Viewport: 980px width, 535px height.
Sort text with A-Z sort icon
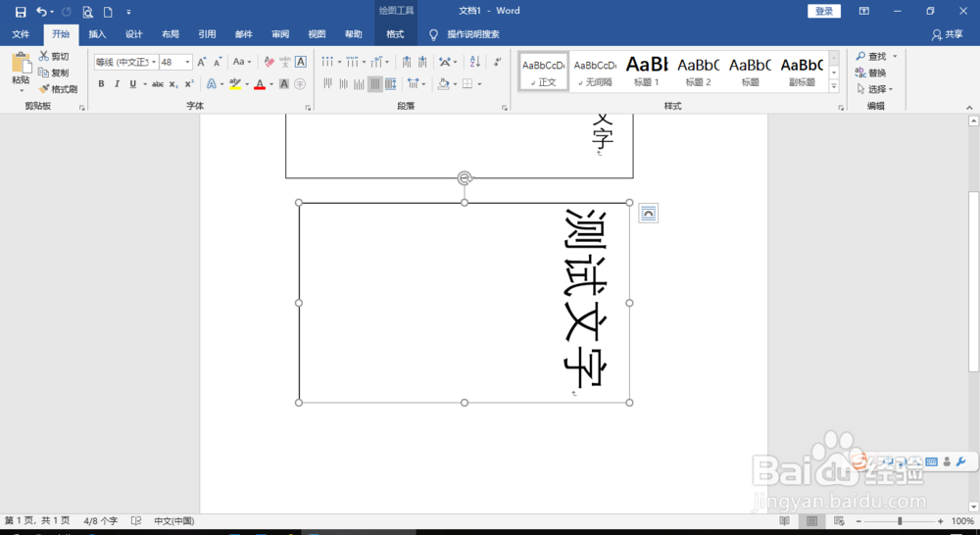coord(475,62)
